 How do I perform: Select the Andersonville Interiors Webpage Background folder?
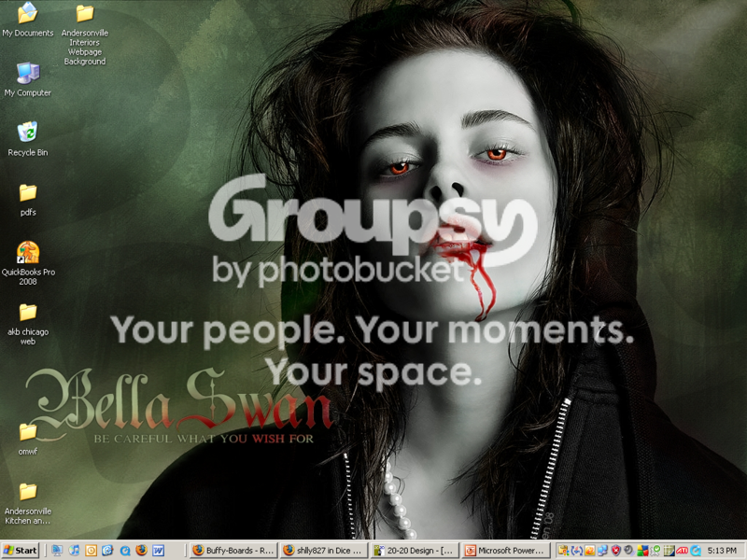point(85,35)
